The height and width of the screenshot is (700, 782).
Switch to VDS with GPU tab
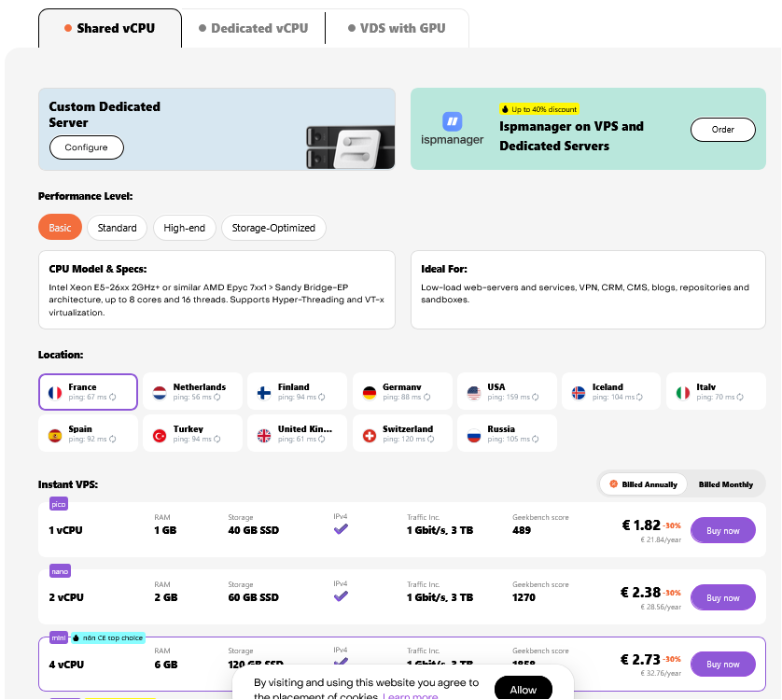(396, 28)
